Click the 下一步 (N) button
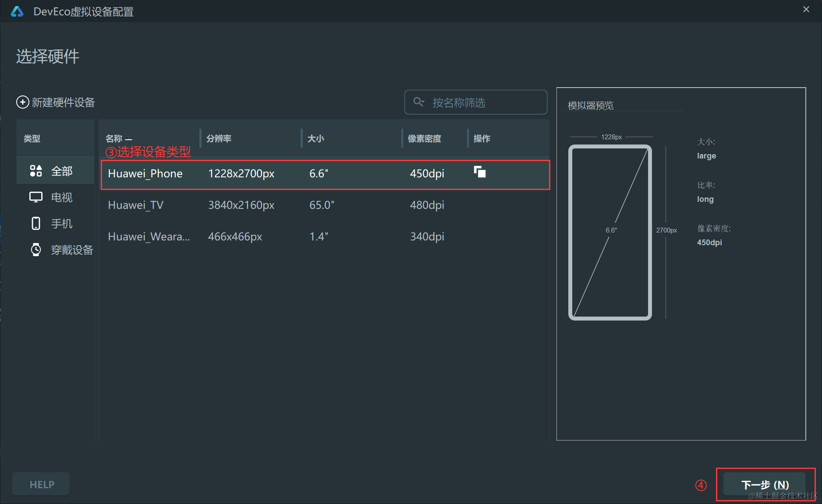This screenshot has width=822, height=504. (765, 484)
